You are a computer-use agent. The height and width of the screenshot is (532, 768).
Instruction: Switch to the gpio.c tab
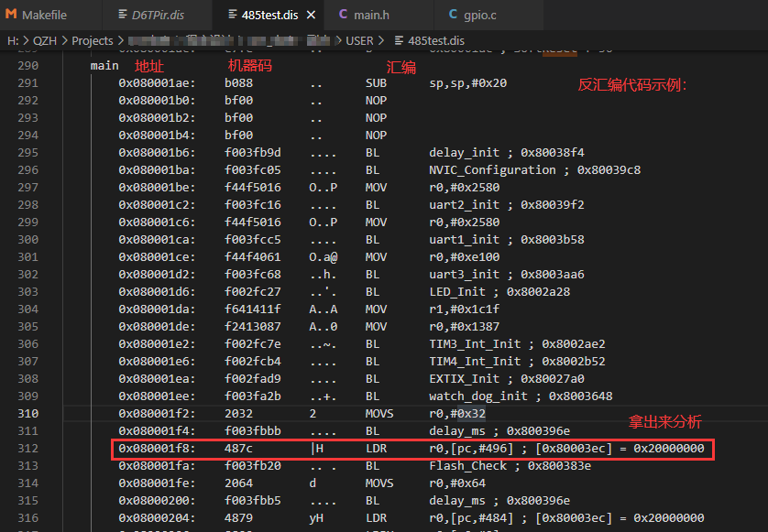[479, 15]
